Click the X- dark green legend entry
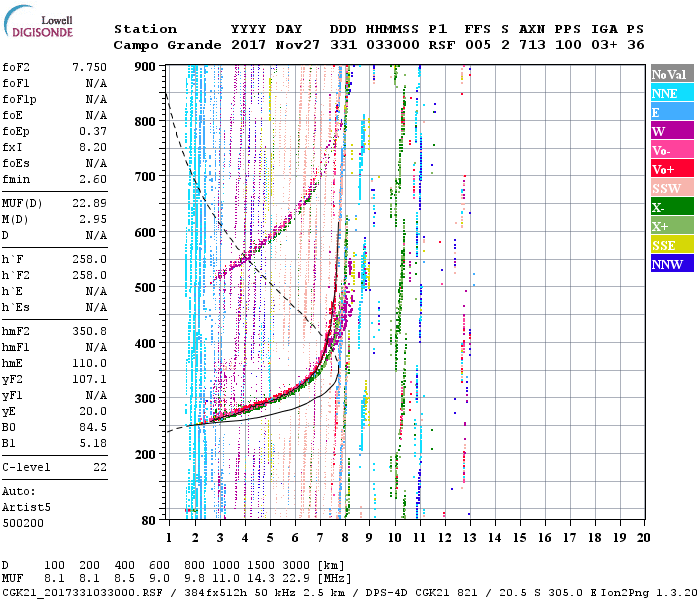 tap(670, 208)
